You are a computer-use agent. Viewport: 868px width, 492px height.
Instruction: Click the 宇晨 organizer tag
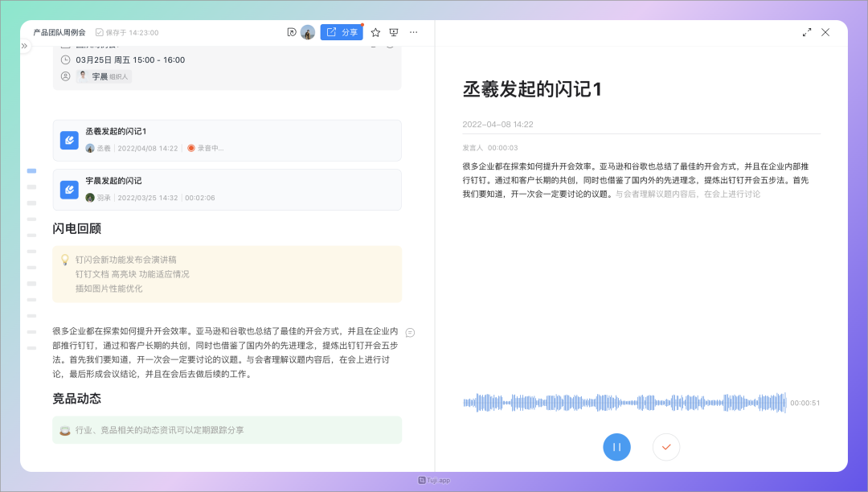click(x=103, y=76)
